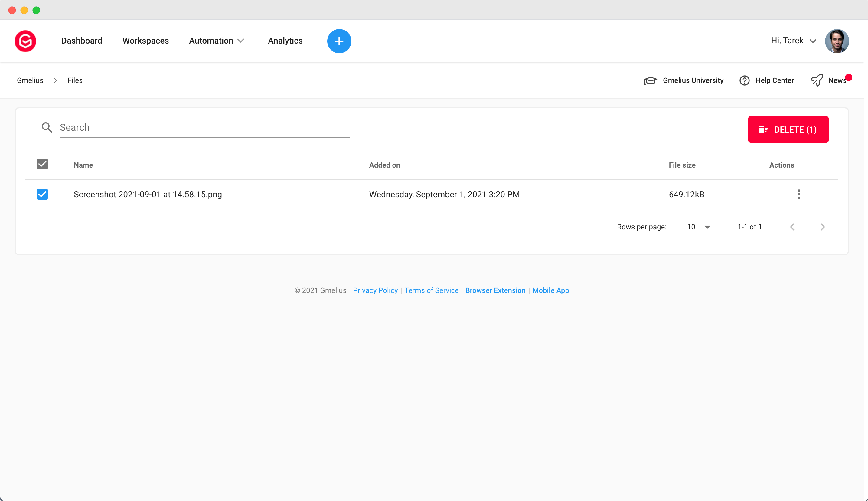Click the Gmelius University graduation cap icon

click(x=650, y=80)
